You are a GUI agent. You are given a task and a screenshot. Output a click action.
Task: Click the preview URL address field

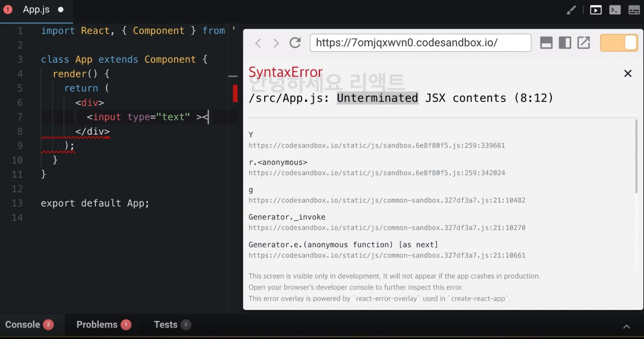click(420, 42)
